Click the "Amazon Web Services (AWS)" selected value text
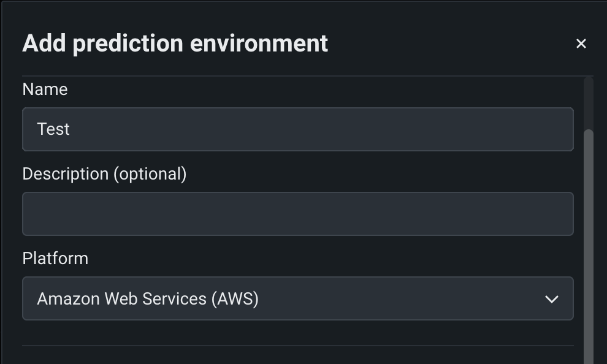The width and height of the screenshot is (607, 364). [x=148, y=298]
